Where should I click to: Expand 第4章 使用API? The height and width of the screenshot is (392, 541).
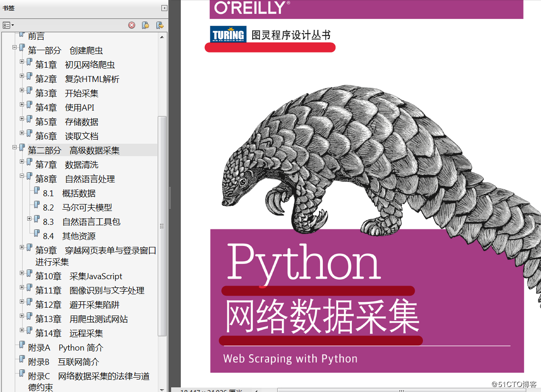point(22,105)
